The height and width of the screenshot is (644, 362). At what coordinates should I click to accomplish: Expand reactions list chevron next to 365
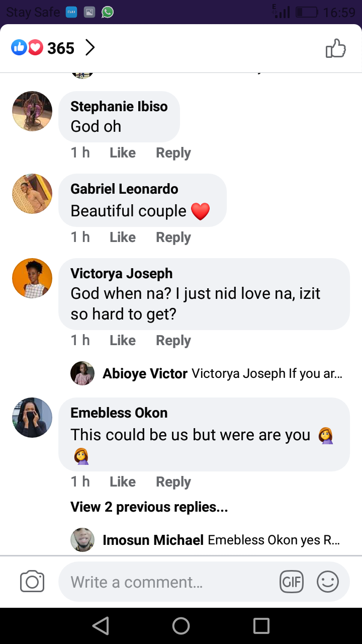click(90, 48)
